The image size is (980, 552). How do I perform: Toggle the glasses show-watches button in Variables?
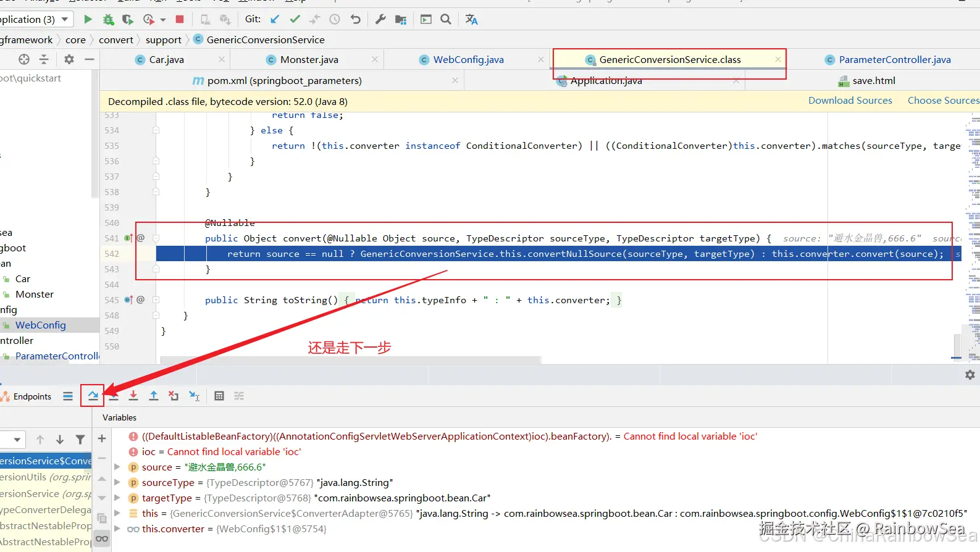pyautogui.click(x=102, y=539)
